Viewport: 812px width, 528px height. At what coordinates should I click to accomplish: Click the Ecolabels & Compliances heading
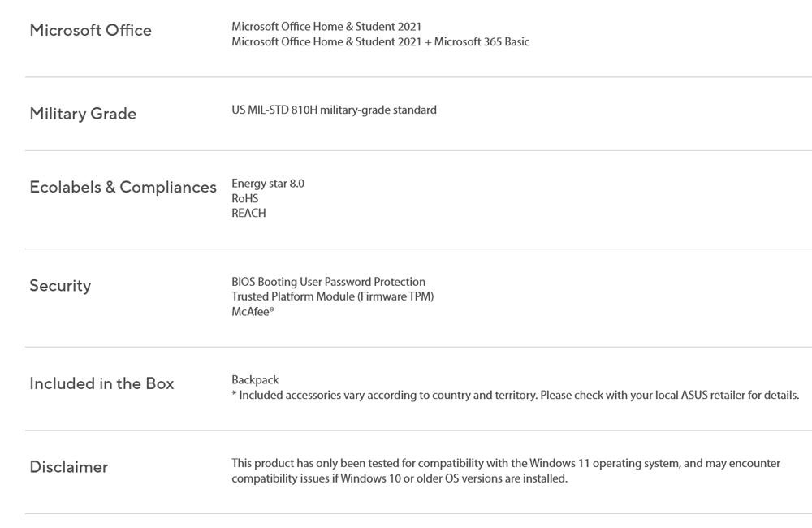pyautogui.click(x=123, y=187)
